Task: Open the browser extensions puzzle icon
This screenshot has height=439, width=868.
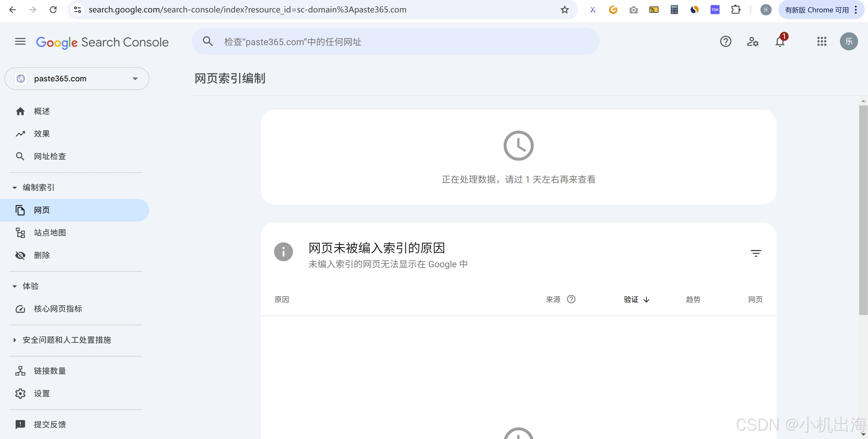Action: tap(736, 10)
